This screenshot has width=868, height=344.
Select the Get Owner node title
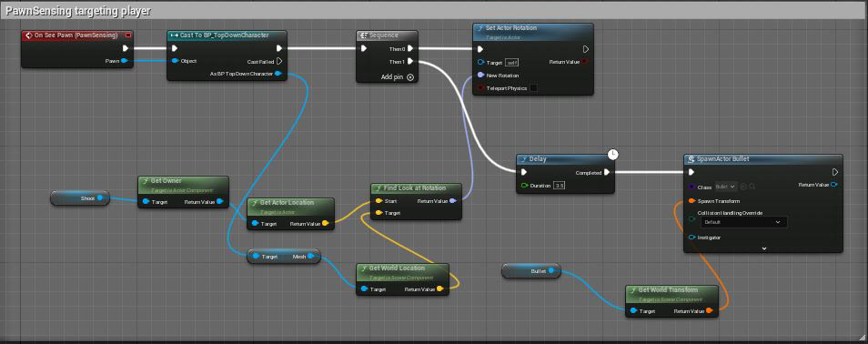tap(166, 180)
